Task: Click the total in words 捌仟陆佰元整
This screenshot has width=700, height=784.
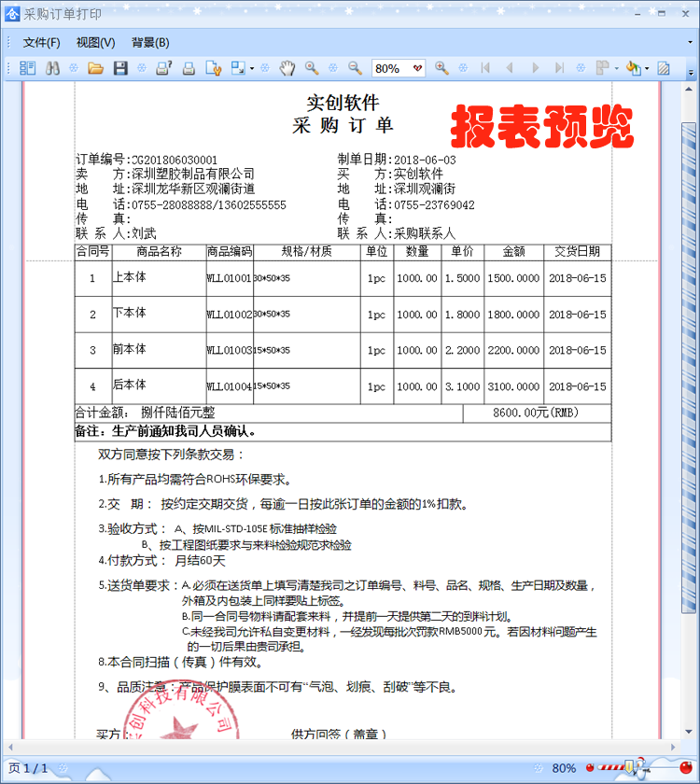Action: click(178, 413)
